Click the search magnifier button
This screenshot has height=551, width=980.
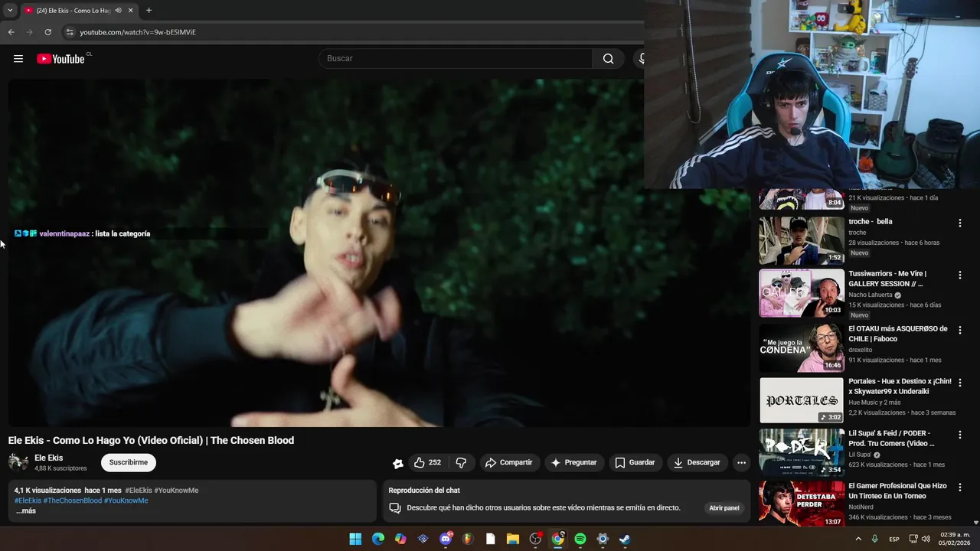coord(608,59)
